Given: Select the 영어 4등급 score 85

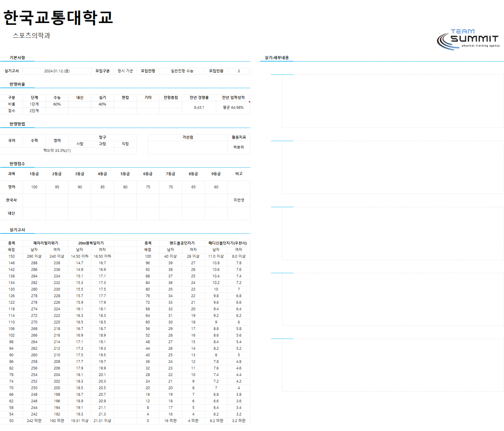Looking at the screenshot, I should [x=103, y=187].
